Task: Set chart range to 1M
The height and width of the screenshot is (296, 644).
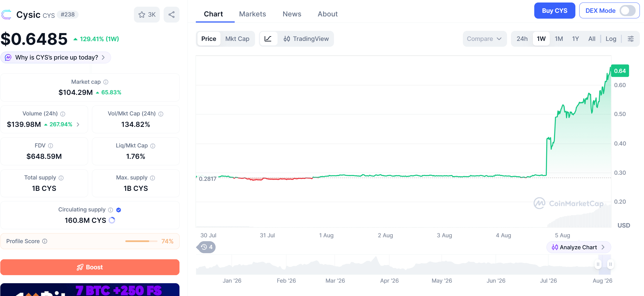Action: (x=559, y=39)
